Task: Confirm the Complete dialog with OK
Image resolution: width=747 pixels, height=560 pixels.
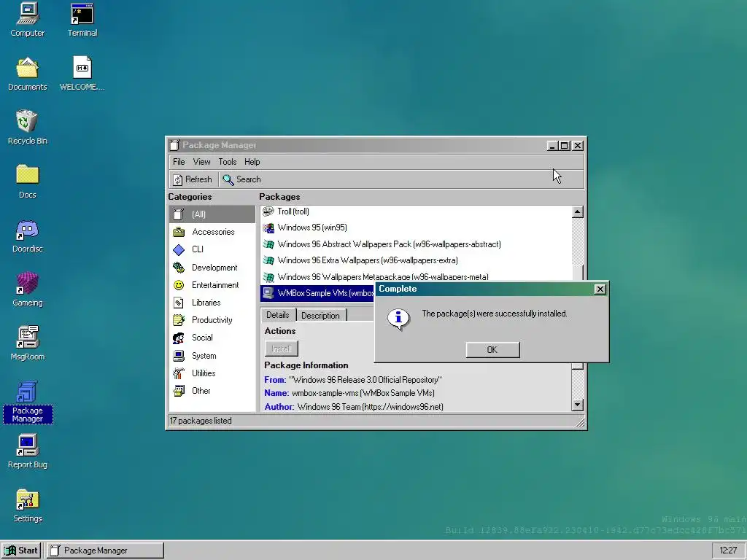Action: click(492, 349)
